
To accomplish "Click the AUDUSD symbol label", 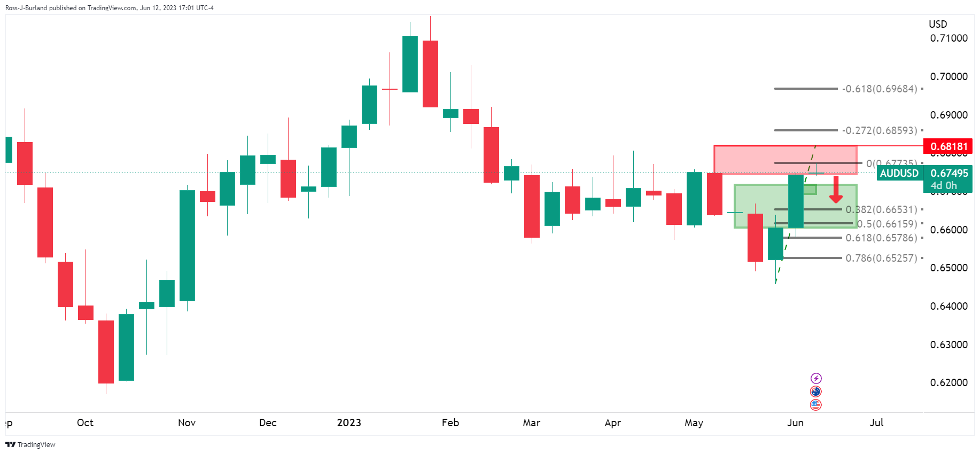I will point(899,173).
